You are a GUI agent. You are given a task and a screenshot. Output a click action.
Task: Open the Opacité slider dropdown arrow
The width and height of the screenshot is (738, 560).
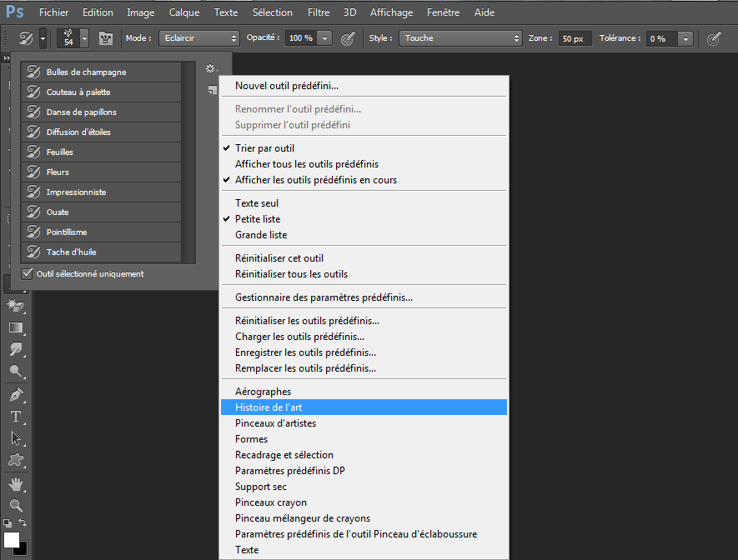pos(324,38)
